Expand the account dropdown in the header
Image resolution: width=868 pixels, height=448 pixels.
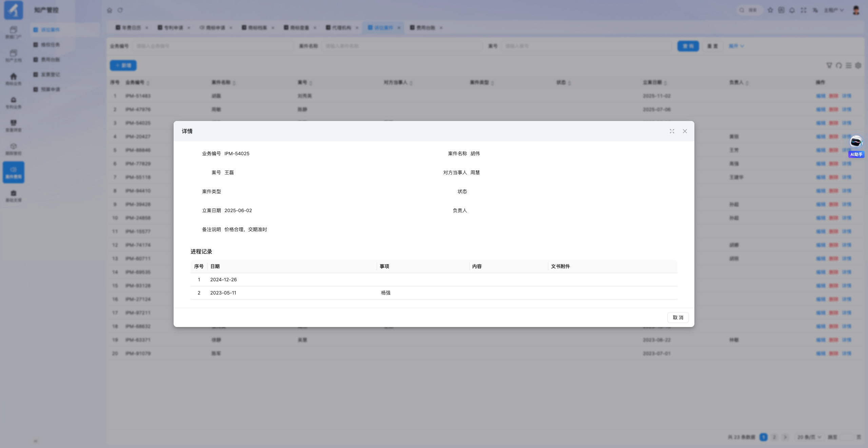834,10
